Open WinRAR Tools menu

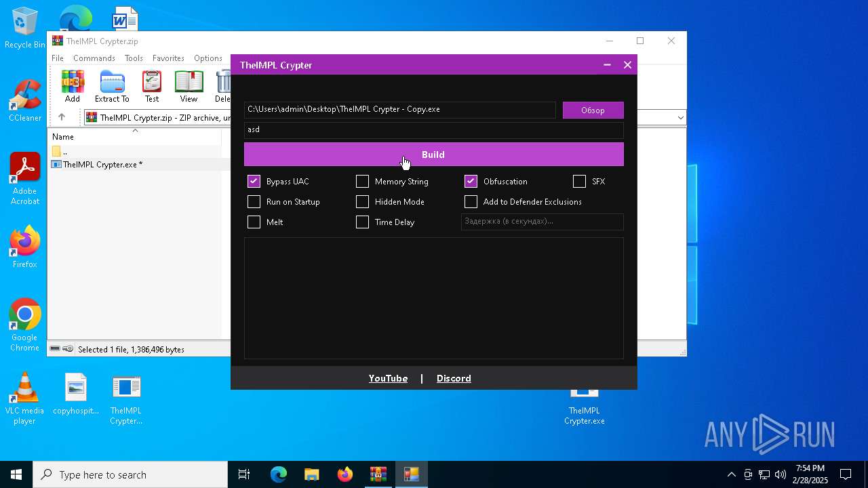(x=134, y=58)
